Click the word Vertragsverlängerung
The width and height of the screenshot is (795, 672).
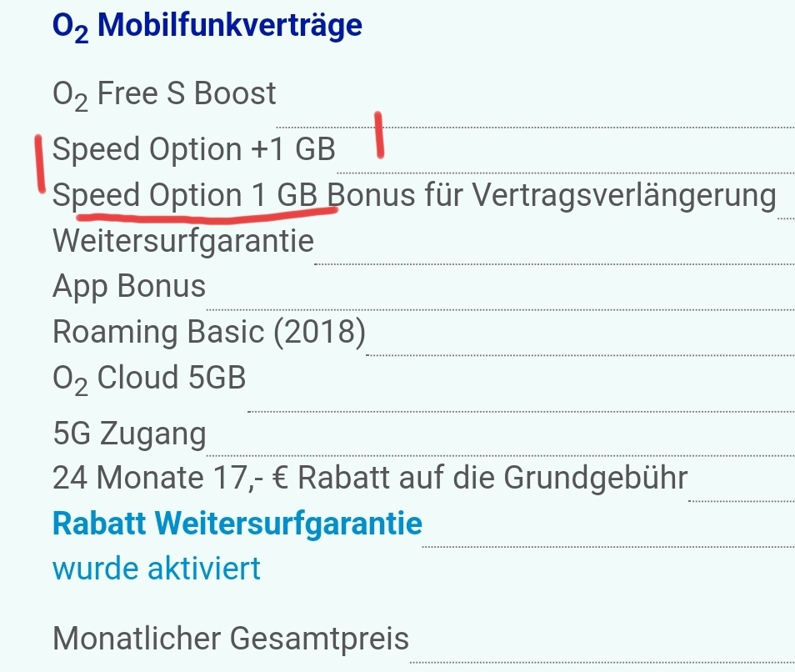point(624,195)
